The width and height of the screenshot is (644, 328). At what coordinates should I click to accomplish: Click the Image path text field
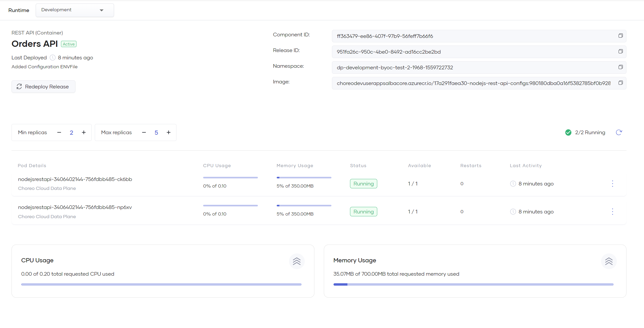pyautogui.click(x=473, y=83)
